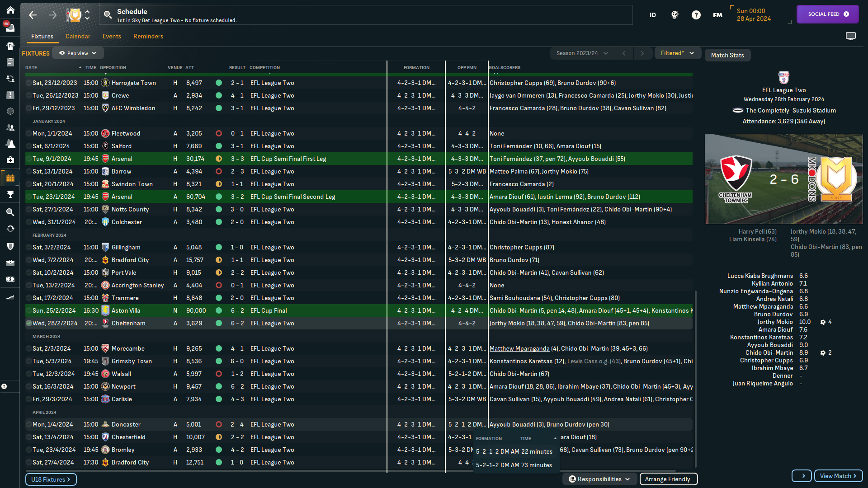
Task: Click the ID button in top bar
Action: coord(653,15)
